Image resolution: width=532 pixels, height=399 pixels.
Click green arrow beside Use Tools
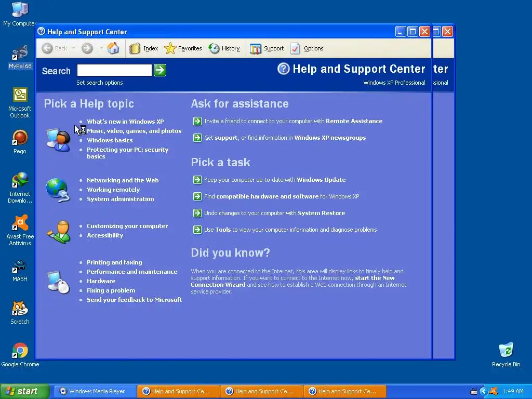click(197, 230)
